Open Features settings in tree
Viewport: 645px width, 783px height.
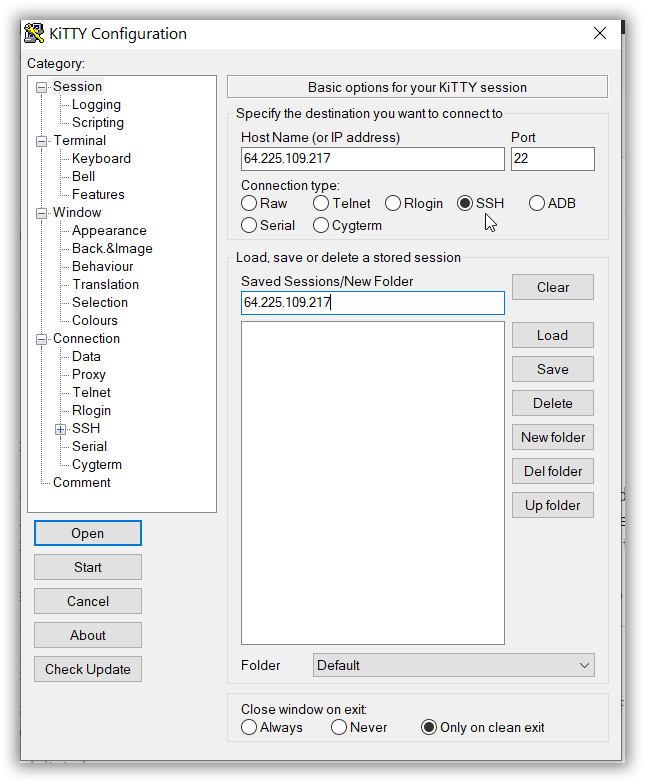coord(98,194)
